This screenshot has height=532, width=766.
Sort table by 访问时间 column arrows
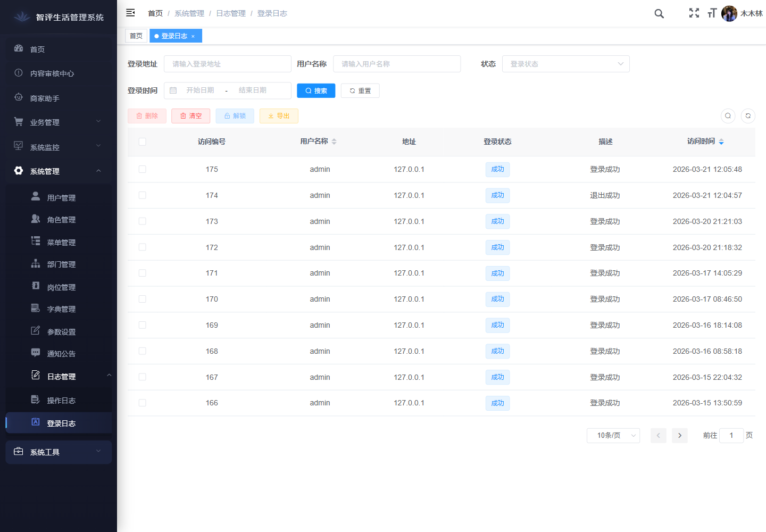coord(721,142)
